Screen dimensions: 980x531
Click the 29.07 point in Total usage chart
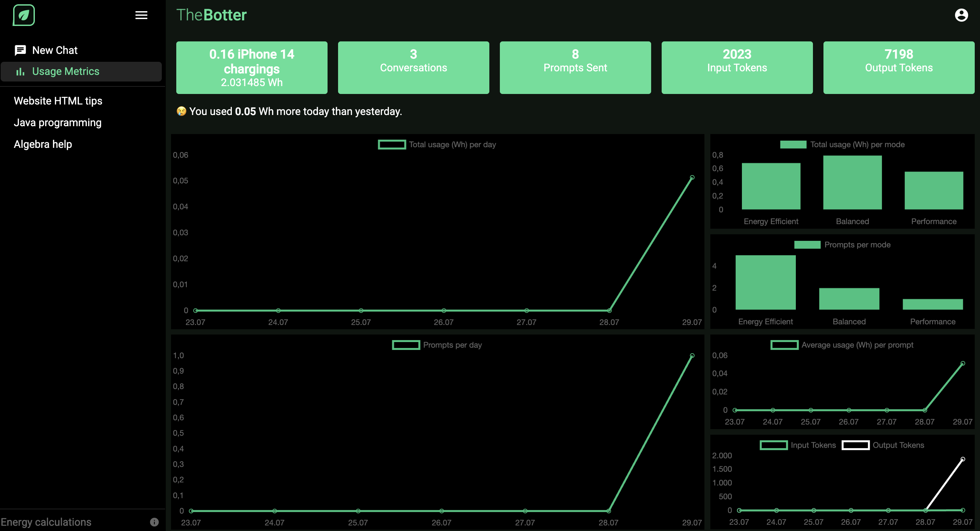[692, 177]
